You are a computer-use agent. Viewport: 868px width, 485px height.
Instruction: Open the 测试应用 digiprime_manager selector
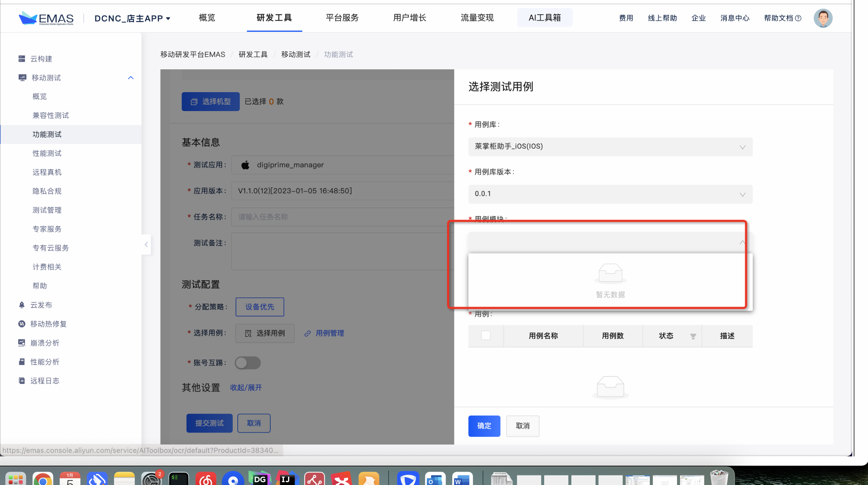click(342, 165)
